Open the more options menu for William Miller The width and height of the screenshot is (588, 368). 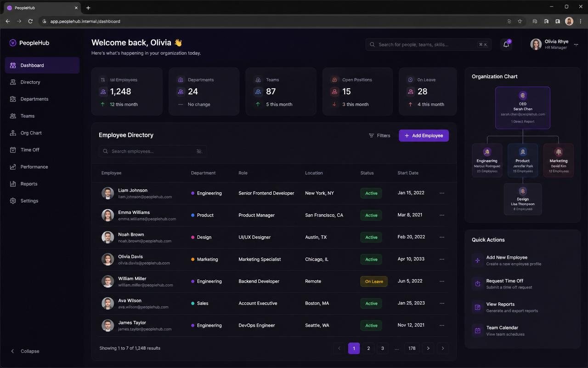pyautogui.click(x=442, y=282)
